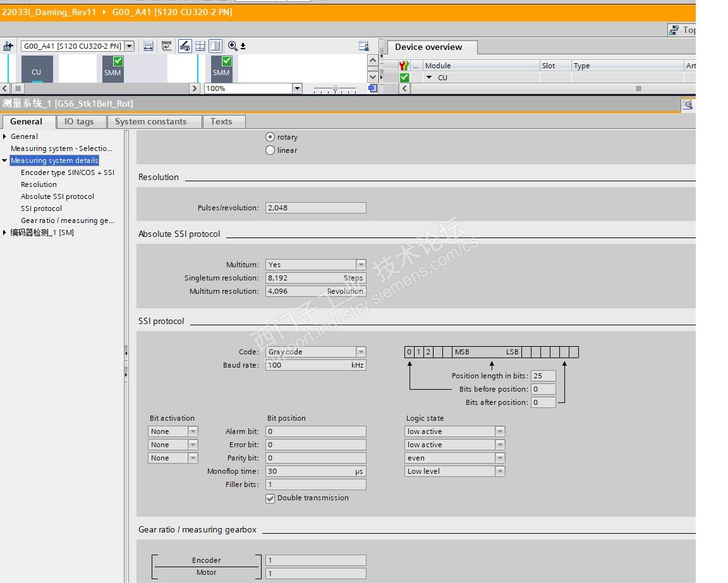Click the network device icon left of device selector
The image size is (728, 583).
pyautogui.click(x=8, y=46)
